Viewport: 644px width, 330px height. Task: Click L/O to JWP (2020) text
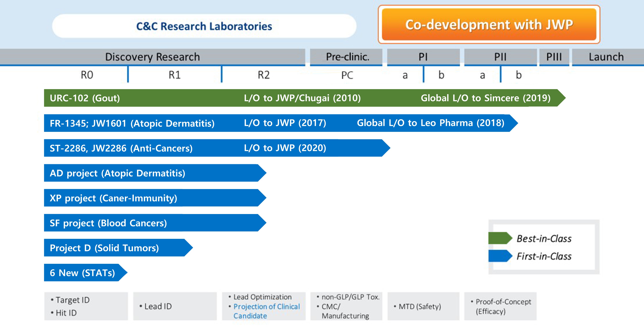285,148
